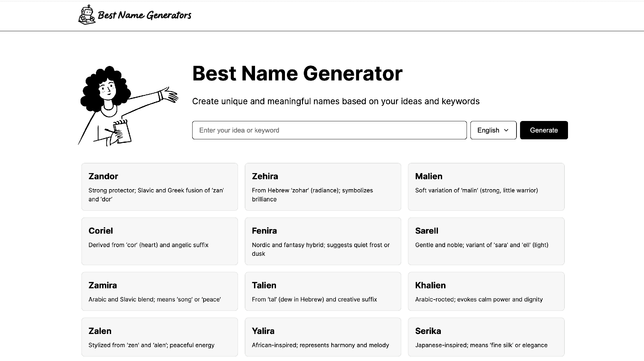The height and width of the screenshot is (361, 644).
Task: Select the Sarell name card
Action: pyautogui.click(x=486, y=241)
